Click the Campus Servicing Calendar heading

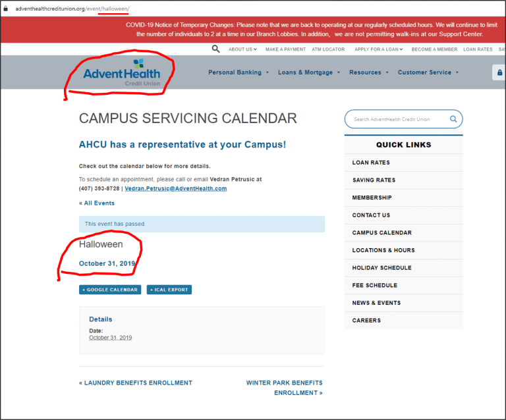point(188,118)
